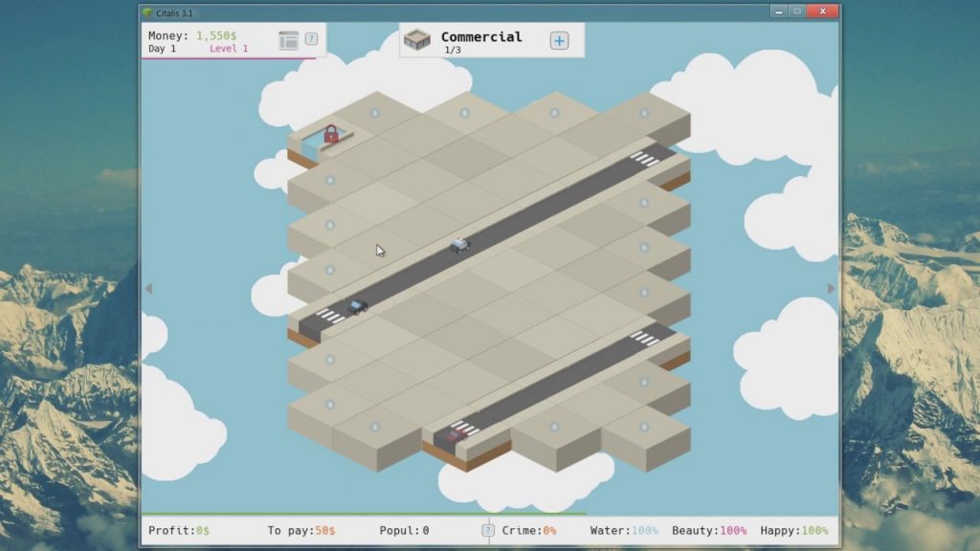Click the Commercial building icon
The image size is (980, 551).
(416, 40)
